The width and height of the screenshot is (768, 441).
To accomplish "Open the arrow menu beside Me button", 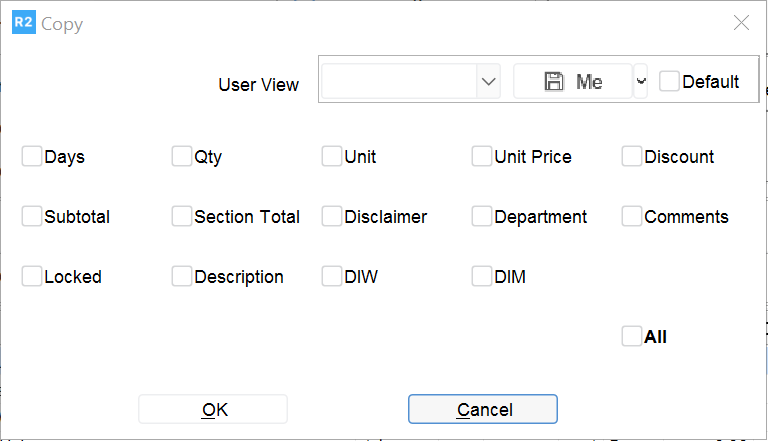I will pos(640,82).
